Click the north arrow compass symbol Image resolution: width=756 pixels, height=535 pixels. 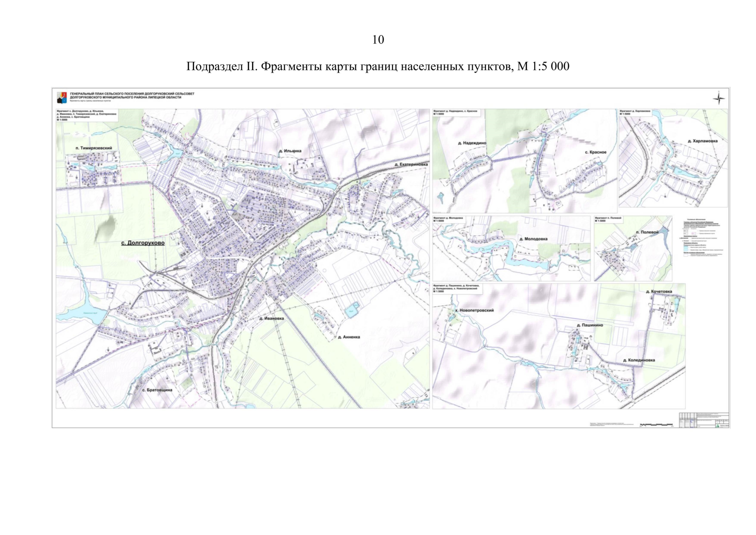click(x=719, y=98)
